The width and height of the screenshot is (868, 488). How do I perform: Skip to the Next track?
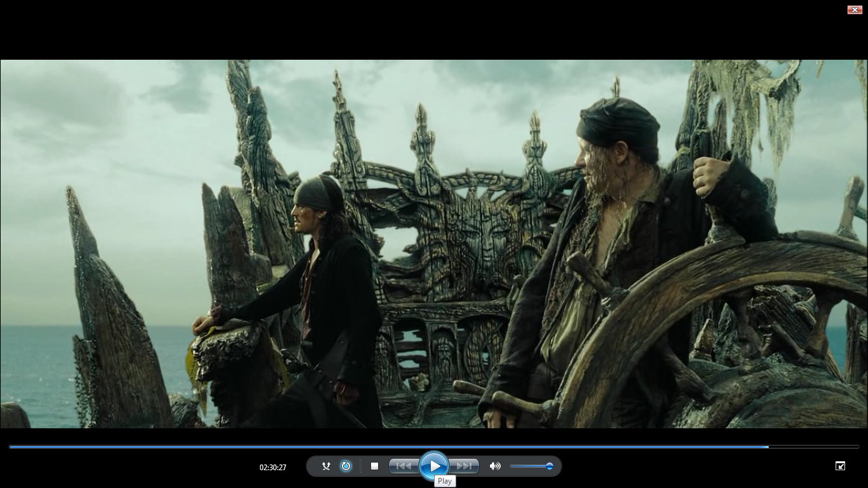click(465, 466)
